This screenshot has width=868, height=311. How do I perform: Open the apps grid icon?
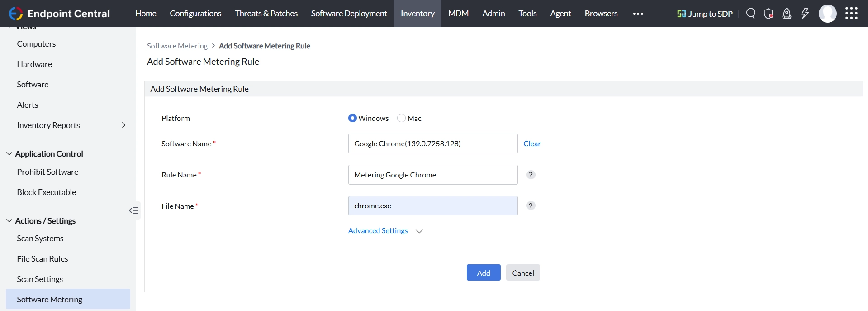coord(851,14)
